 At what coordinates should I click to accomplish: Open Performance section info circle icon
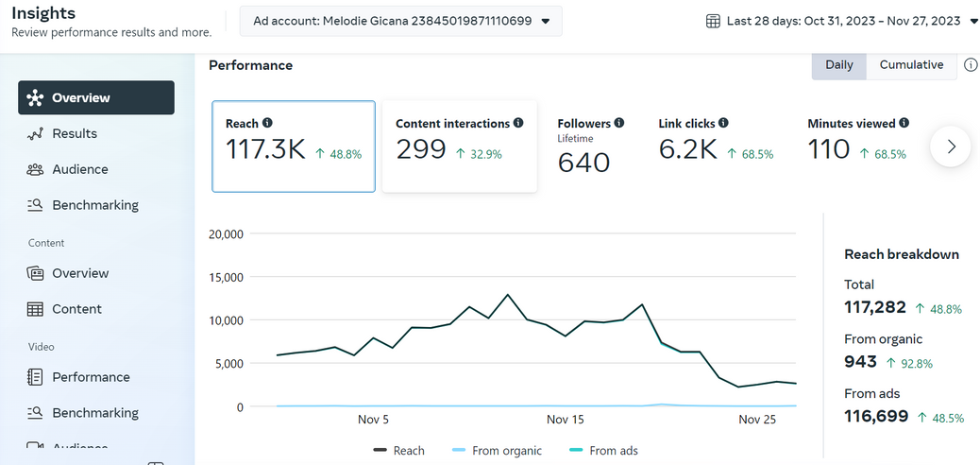[971, 65]
